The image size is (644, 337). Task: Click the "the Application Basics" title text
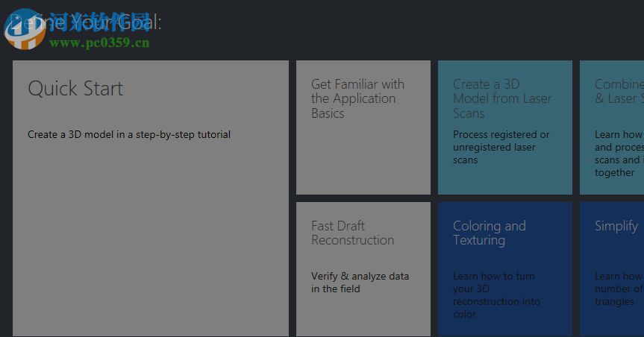(353, 106)
